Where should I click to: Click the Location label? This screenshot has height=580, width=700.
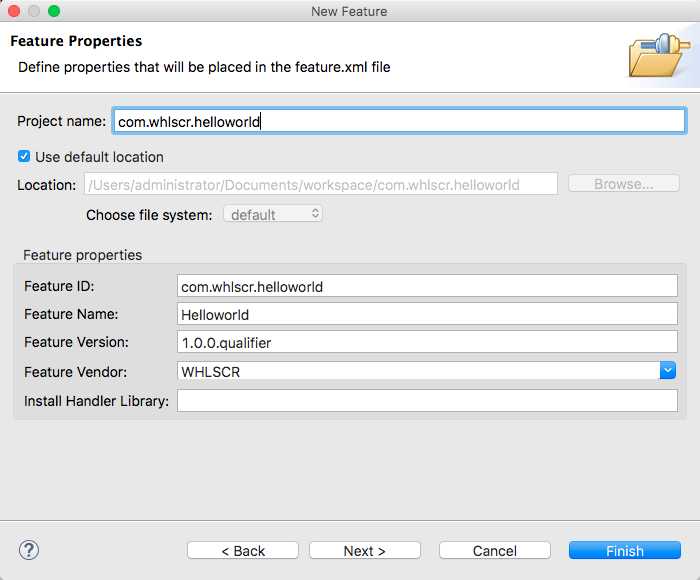[x=47, y=185]
